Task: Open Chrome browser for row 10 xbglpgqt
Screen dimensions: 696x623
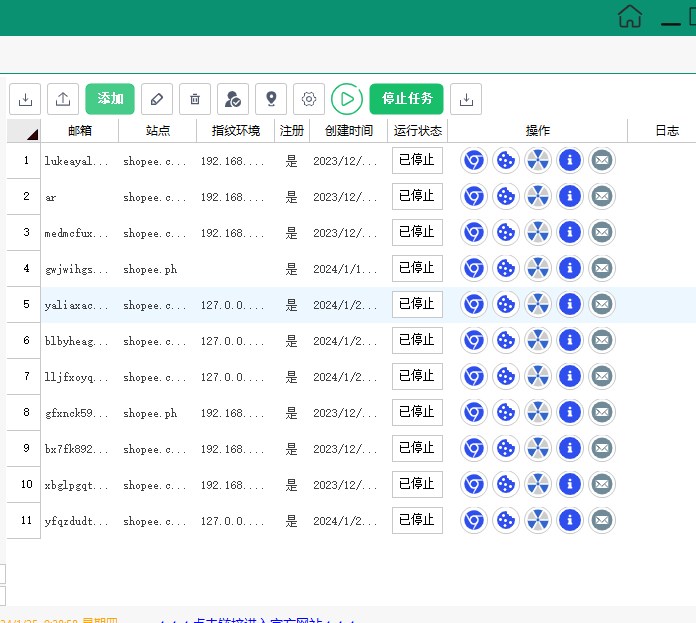Action: pyautogui.click(x=474, y=484)
